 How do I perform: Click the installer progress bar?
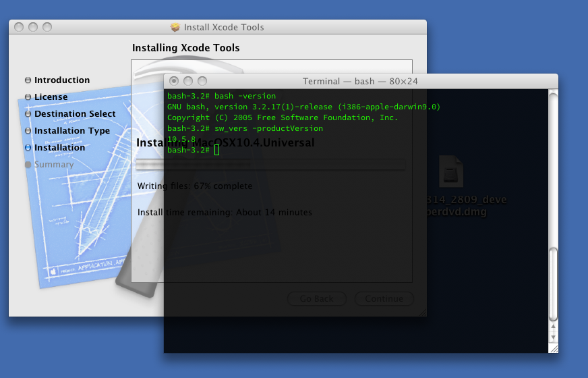(x=270, y=165)
